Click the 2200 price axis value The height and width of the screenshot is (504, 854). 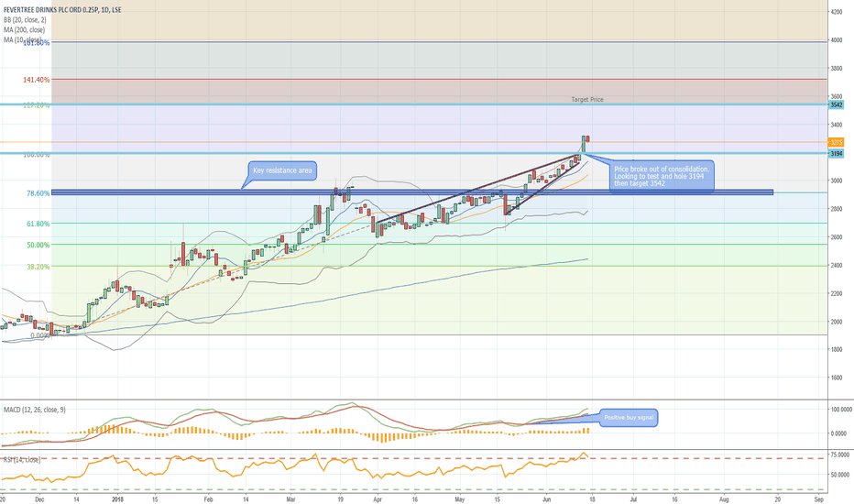coord(836,293)
